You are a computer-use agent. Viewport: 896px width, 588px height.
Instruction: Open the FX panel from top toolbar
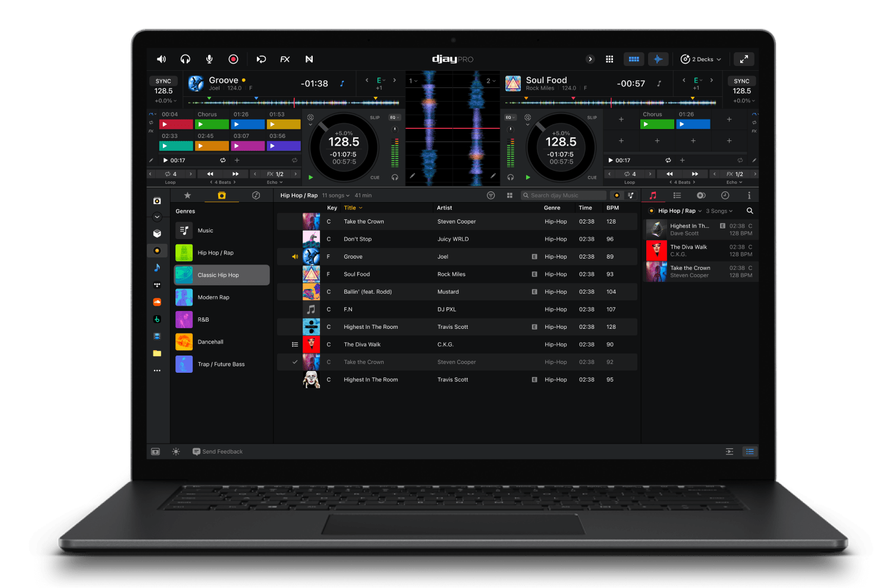285,59
